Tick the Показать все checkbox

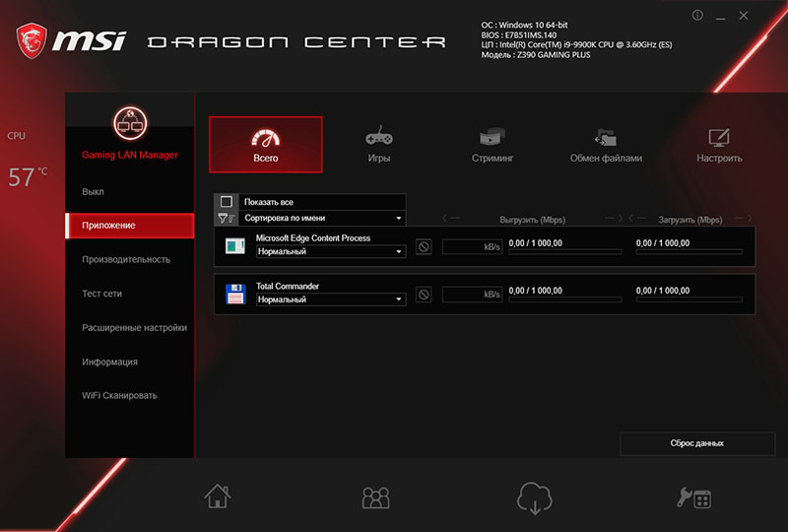(227, 202)
